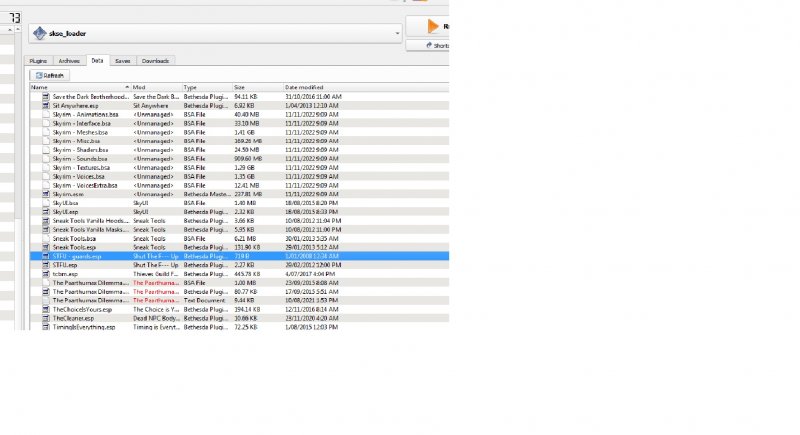Screen dimensions: 800x435
Task: Click the skse_loader diamond executable icon
Action: (x=39, y=33)
